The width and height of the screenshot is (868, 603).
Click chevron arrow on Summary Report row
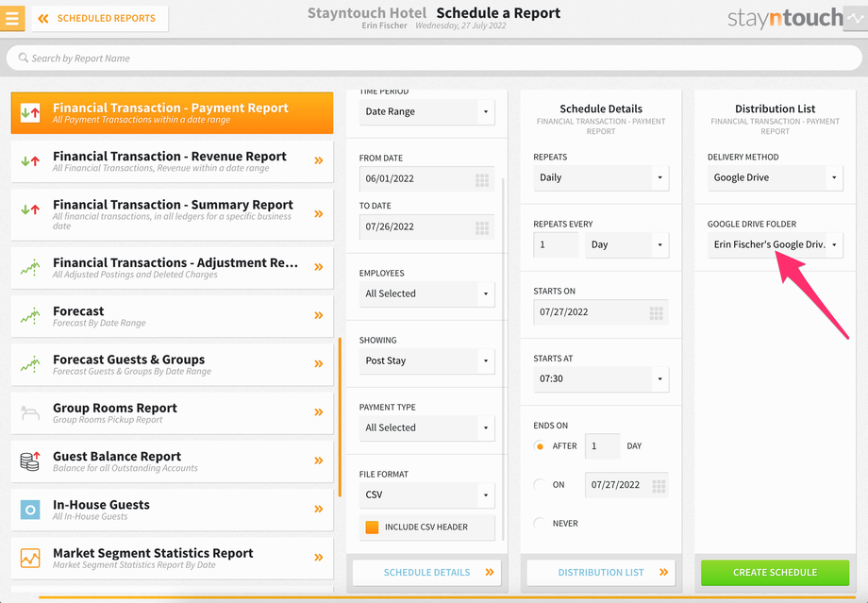pos(318,213)
